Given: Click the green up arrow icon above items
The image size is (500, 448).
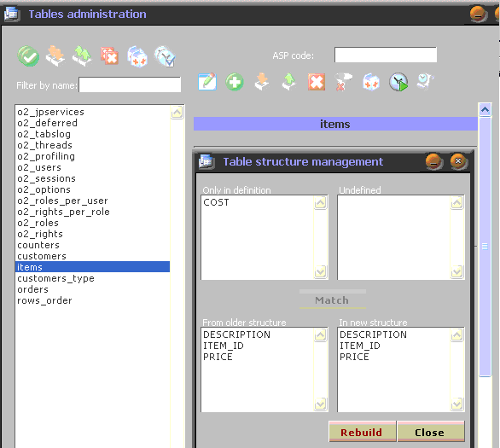Looking at the screenshot, I should click(x=289, y=82).
